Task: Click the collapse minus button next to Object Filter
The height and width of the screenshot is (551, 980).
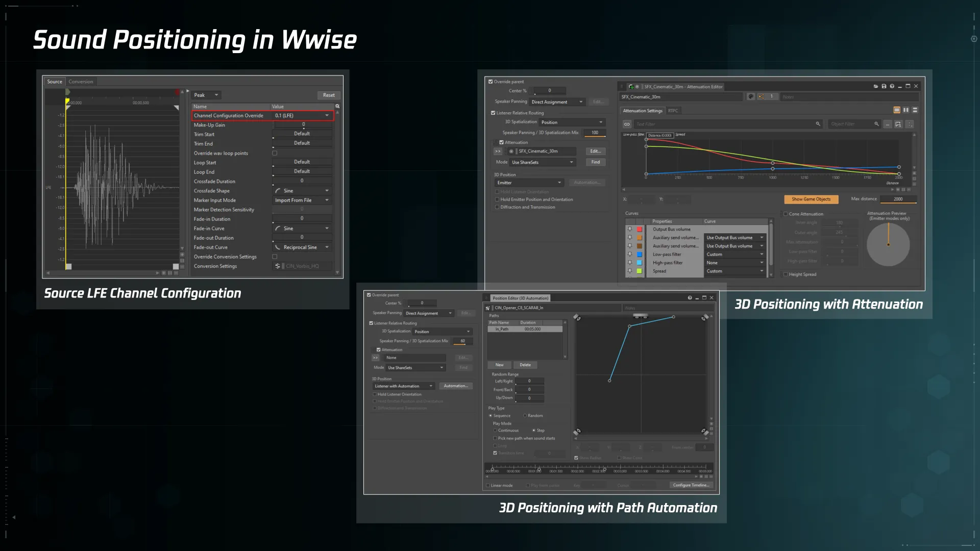Action: [888, 124]
